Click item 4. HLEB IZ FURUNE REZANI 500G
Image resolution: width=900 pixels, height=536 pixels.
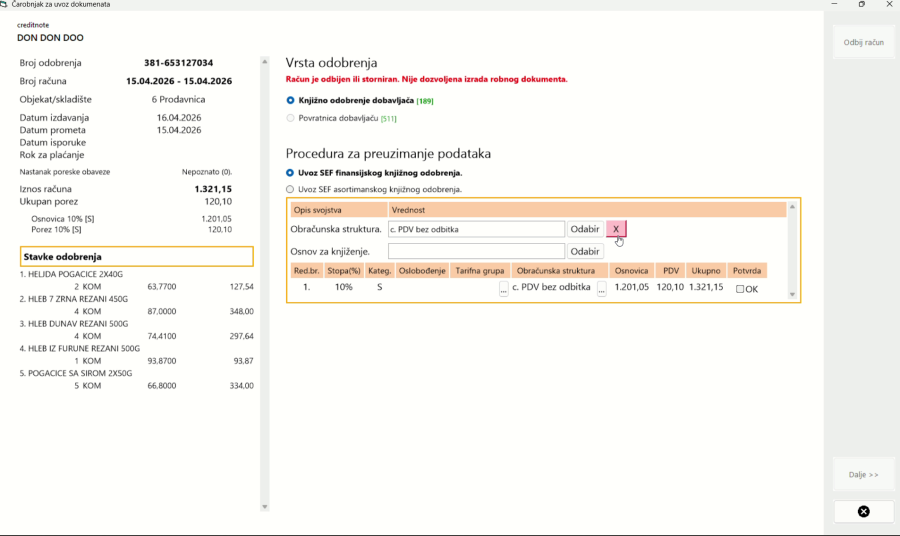tap(80, 348)
